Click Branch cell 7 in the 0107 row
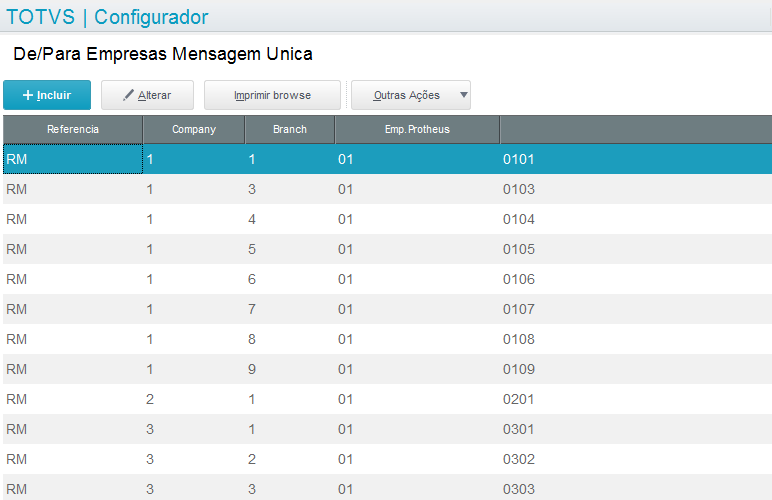The width and height of the screenshot is (772, 500). [x=290, y=309]
